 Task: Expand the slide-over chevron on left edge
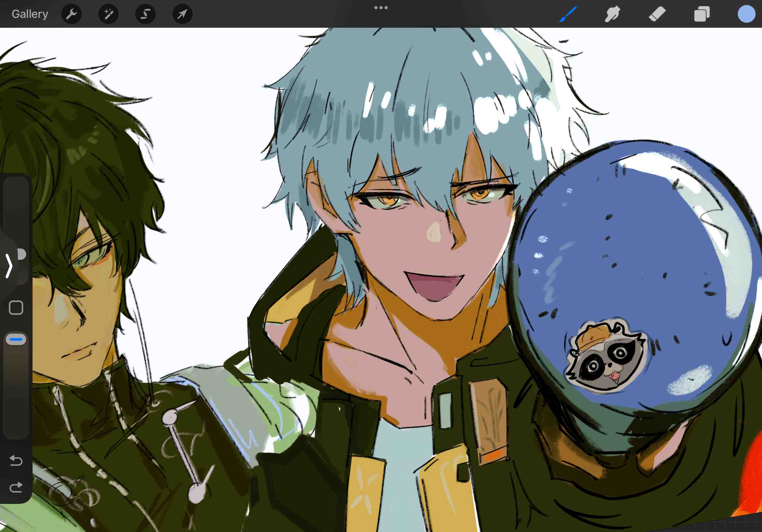(x=9, y=266)
